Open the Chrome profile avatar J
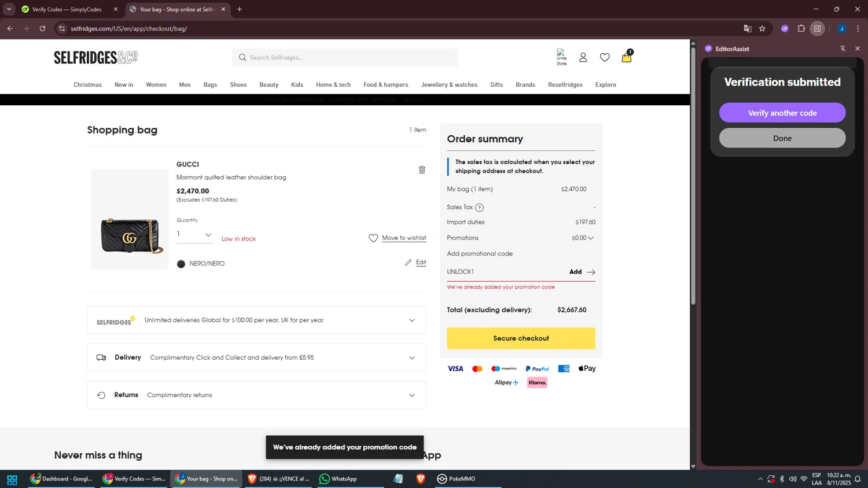 (x=841, y=28)
